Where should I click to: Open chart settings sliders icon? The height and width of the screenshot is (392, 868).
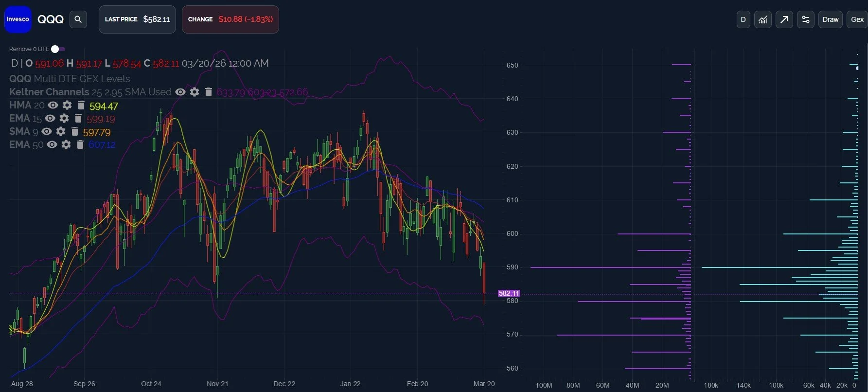[806, 19]
